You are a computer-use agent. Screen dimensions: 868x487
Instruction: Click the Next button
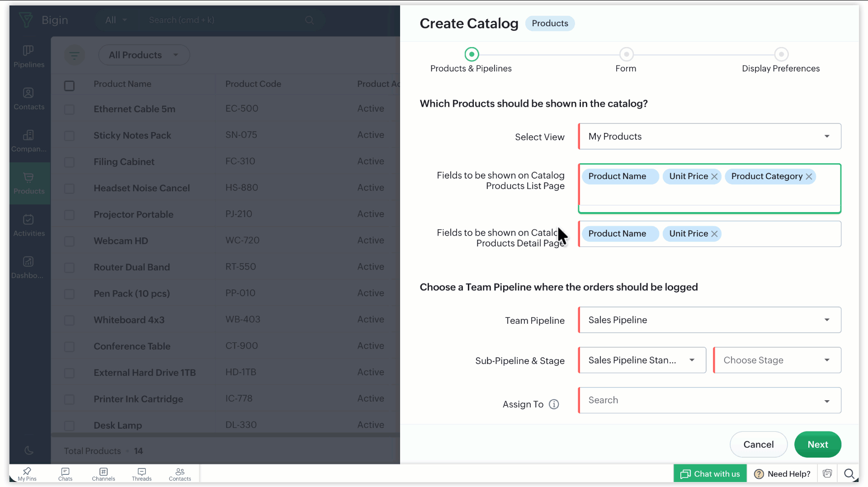click(817, 444)
